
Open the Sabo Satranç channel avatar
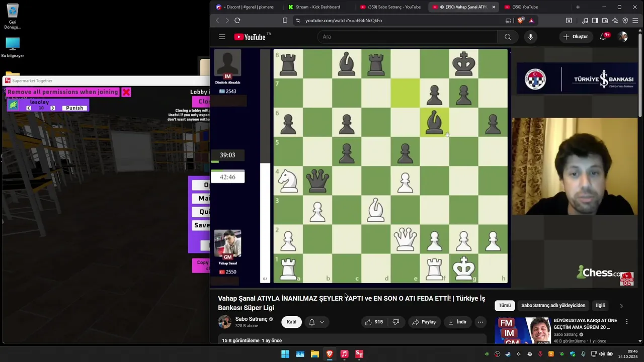(224, 322)
